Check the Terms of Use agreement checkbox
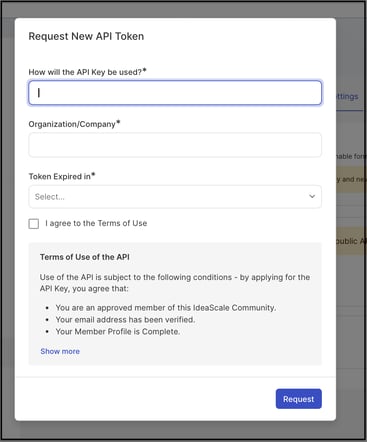367x442 pixels. coord(34,224)
